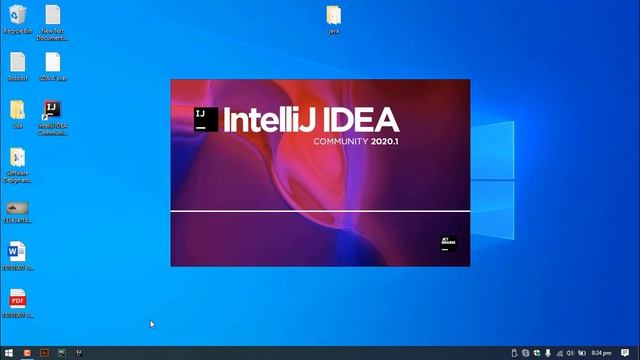640x360 pixels.
Task: Open the 8:24 pm taskbar clock
Action: [601, 353]
